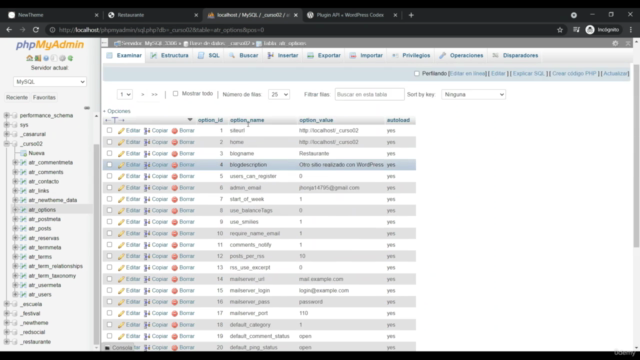640x360 pixels.
Task: Open Sort by key dropdown
Action: 473,95
